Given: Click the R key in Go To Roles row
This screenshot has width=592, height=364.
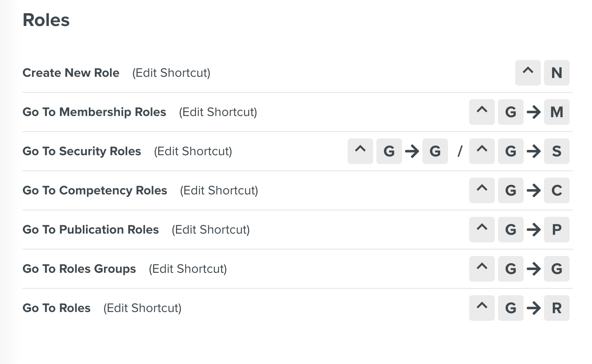Looking at the screenshot, I should 556,308.
